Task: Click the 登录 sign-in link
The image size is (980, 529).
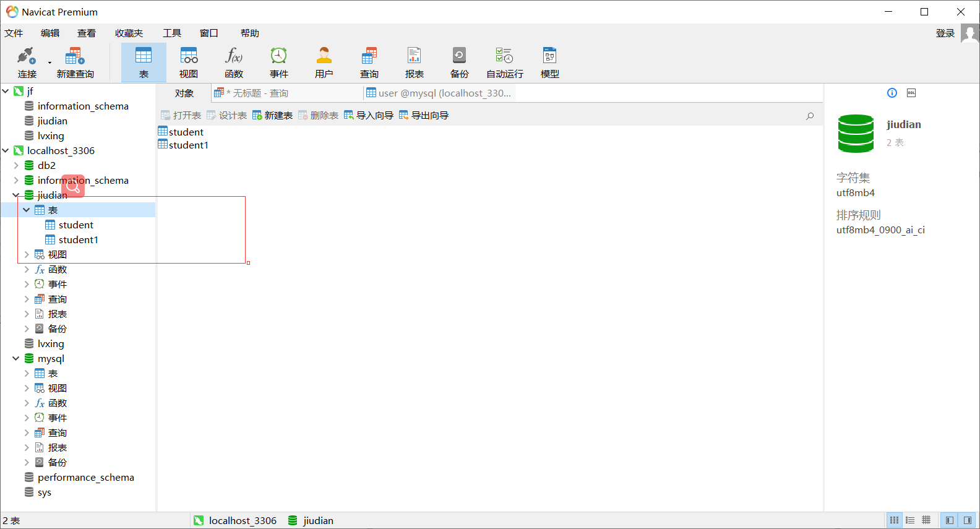Action: point(945,33)
